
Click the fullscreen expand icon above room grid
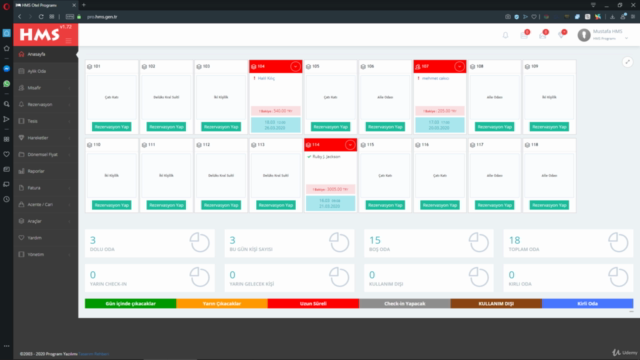point(627,62)
